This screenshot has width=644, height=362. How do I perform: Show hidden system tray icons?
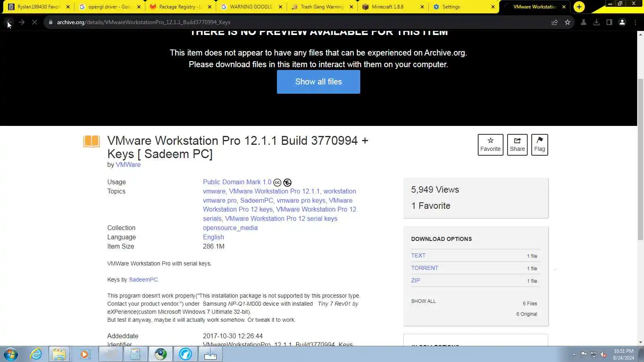click(574, 354)
